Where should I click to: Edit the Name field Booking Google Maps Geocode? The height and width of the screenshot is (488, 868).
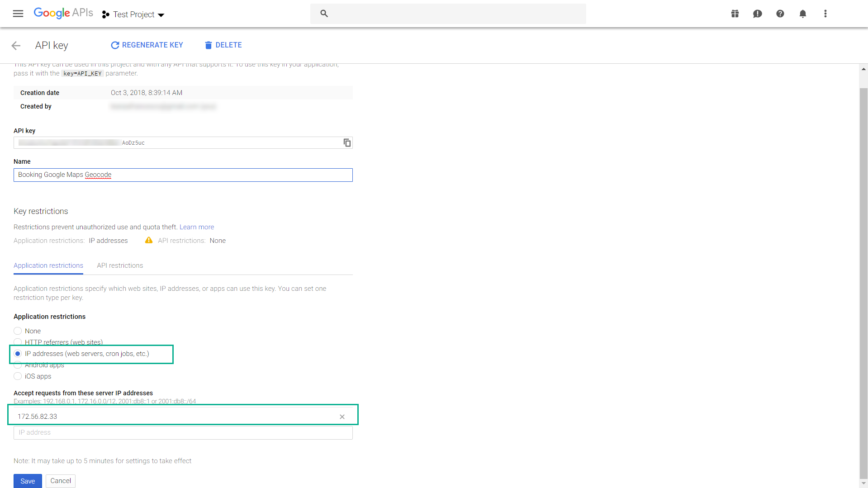183,175
